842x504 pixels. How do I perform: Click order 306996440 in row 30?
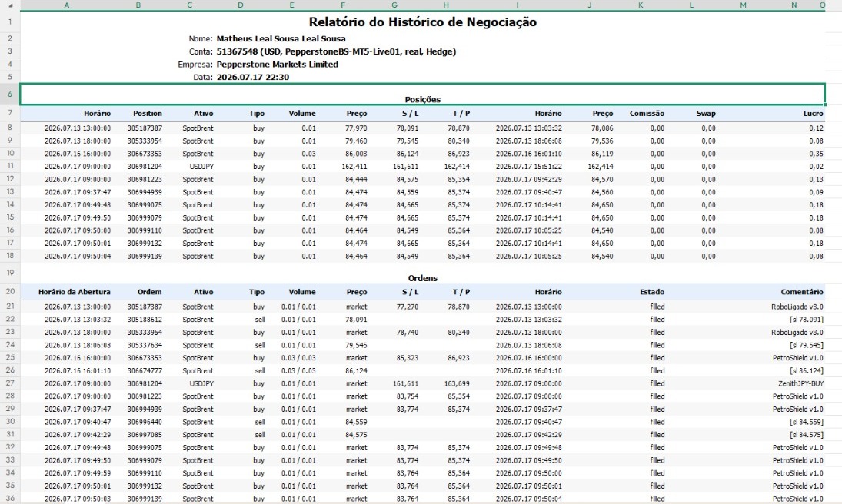(x=145, y=422)
